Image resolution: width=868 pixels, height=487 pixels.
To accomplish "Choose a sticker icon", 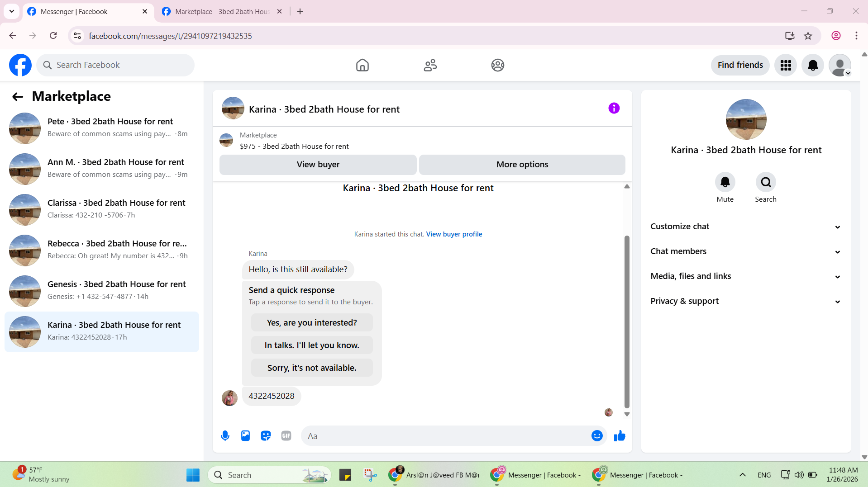I will (x=266, y=436).
